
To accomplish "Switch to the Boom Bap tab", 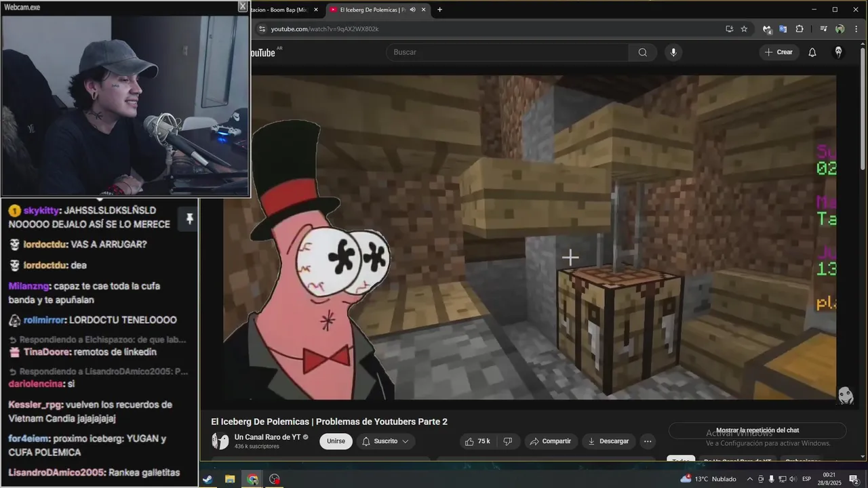I will (278, 9).
